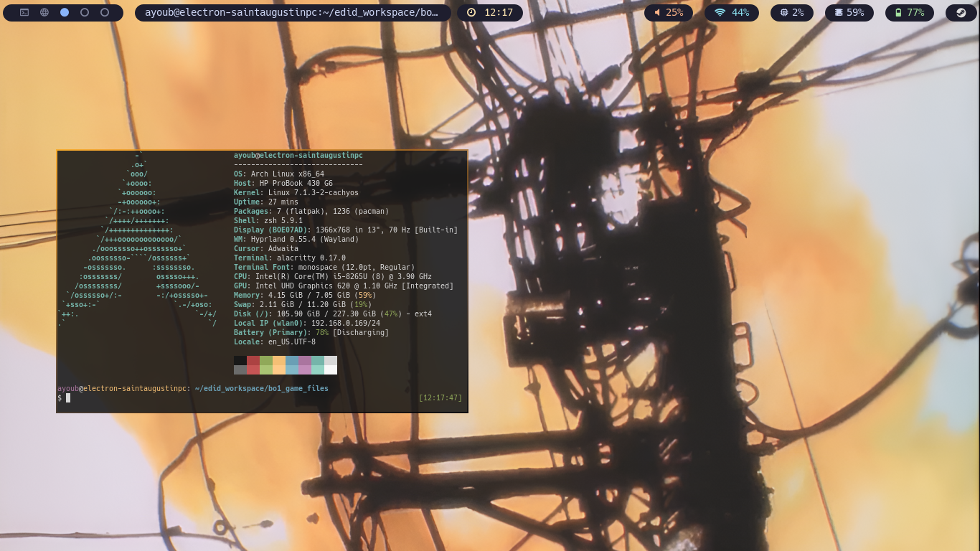Click the 'Shell: zsh 5.9.1' line

click(x=268, y=220)
